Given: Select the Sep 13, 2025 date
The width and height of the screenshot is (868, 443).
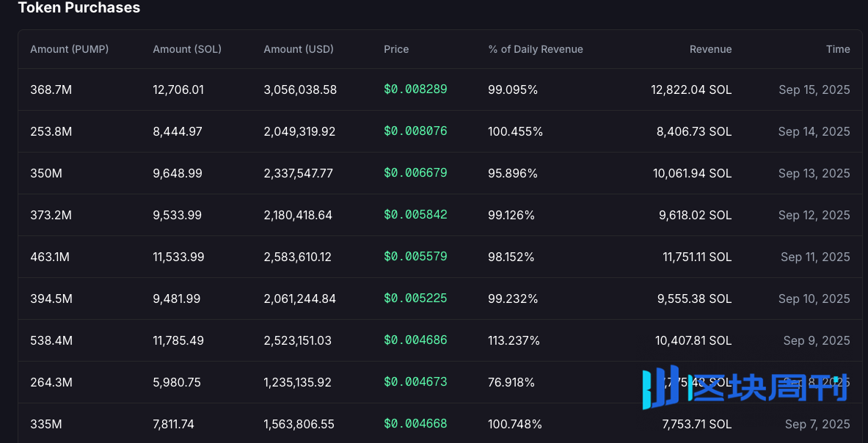Looking at the screenshot, I should (814, 173).
